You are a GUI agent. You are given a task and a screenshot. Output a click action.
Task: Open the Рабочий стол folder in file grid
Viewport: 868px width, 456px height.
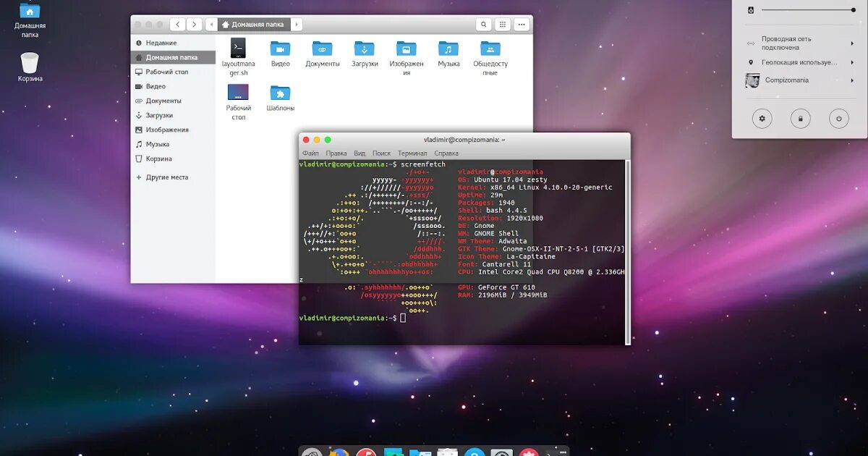(x=238, y=102)
